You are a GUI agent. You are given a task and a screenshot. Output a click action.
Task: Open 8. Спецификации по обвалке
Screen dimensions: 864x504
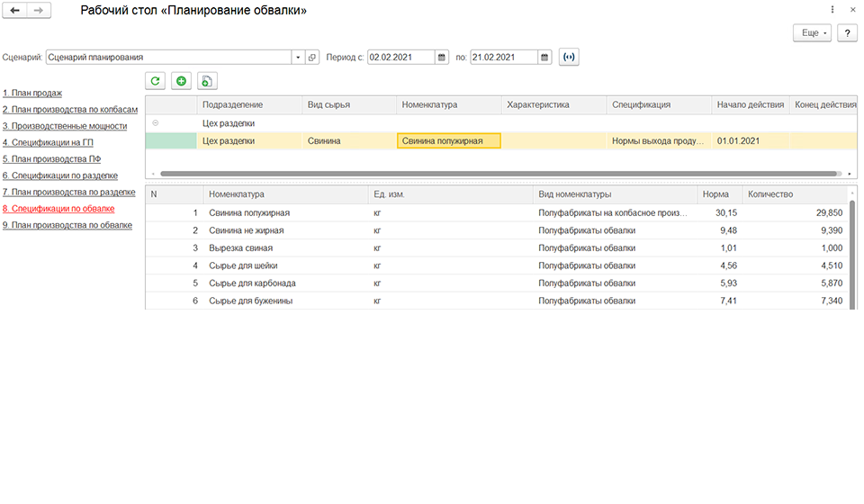click(58, 209)
